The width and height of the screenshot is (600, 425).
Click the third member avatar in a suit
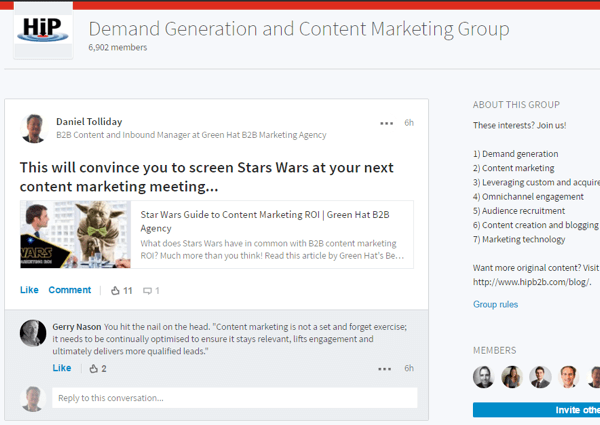540,377
